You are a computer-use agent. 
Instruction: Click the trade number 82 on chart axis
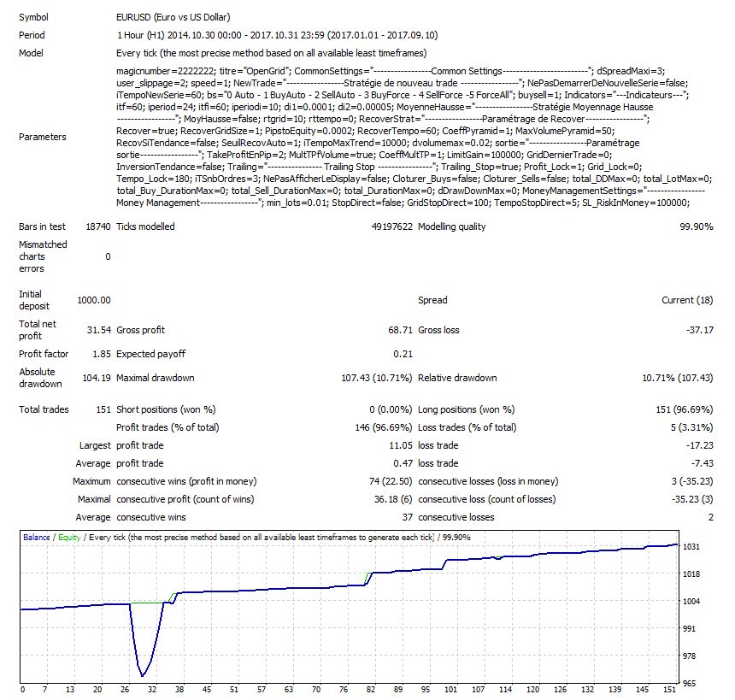pyautogui.click(x=371, y=690)
